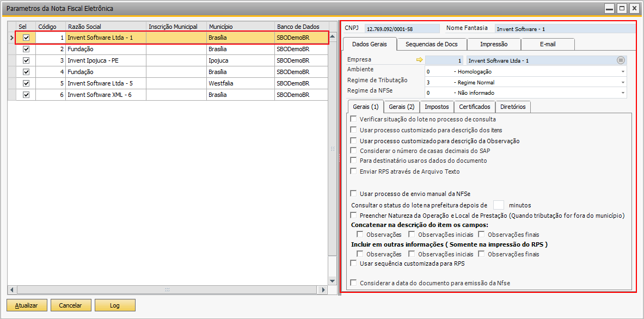Check Observações iniciais under Incluir em outras informações
644x319 pixels.
point(411,254)
